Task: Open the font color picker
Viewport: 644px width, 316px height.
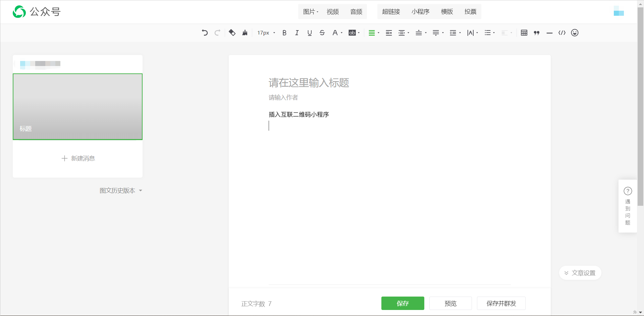Action: [x=335, y=33]
